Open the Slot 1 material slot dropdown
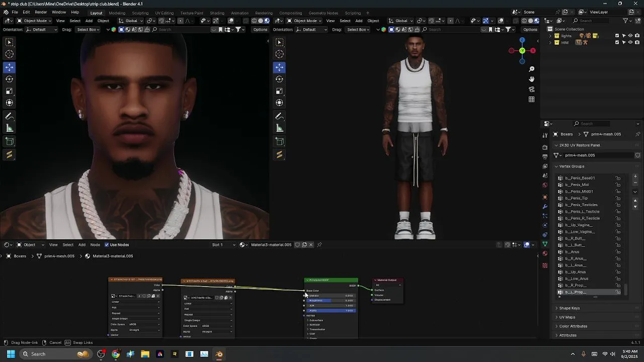 point(224,245)
